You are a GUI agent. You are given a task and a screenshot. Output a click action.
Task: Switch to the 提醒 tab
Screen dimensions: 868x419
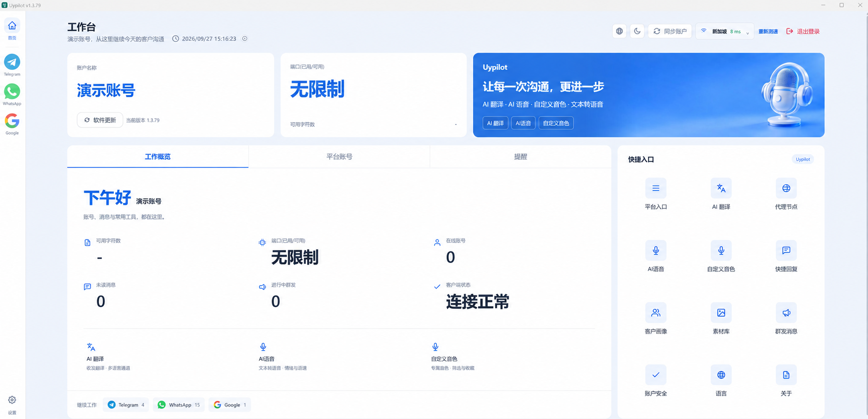[x=521, y=157]
